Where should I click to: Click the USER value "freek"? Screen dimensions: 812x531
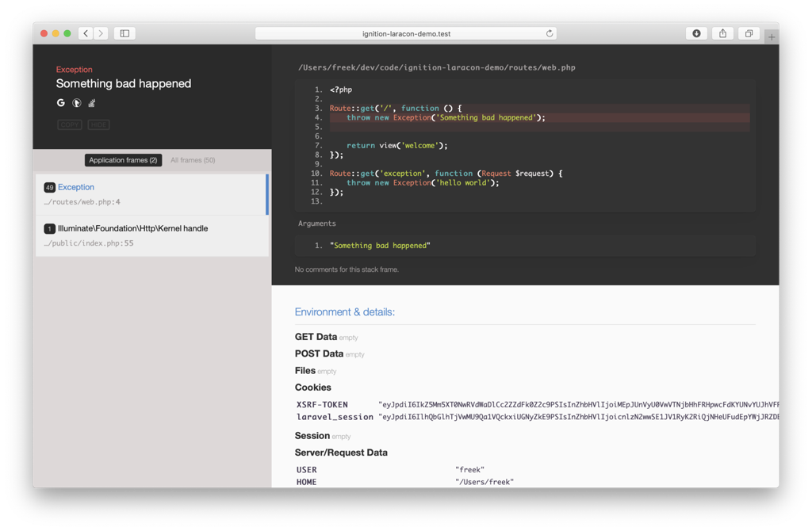pos(469,470)
